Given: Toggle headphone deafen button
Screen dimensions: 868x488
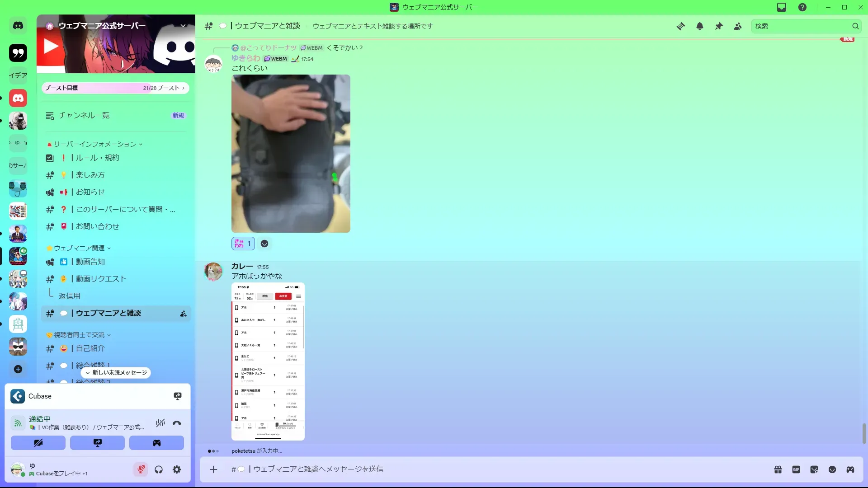Looking at the screenshot, I should tap(159, 469).
